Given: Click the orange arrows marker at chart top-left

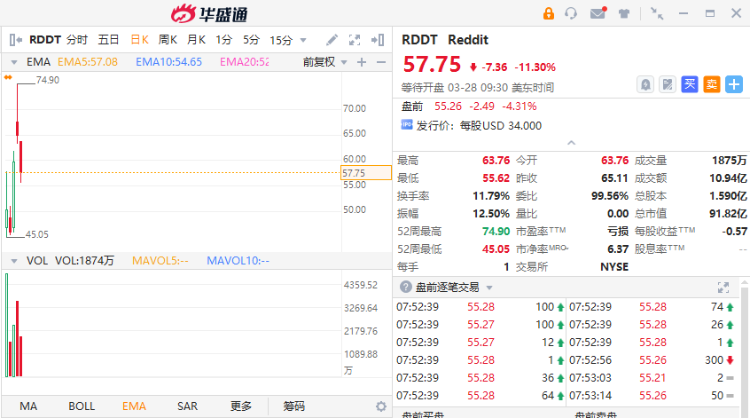Looking at the screenshot, I should click(x=8, y=77).
